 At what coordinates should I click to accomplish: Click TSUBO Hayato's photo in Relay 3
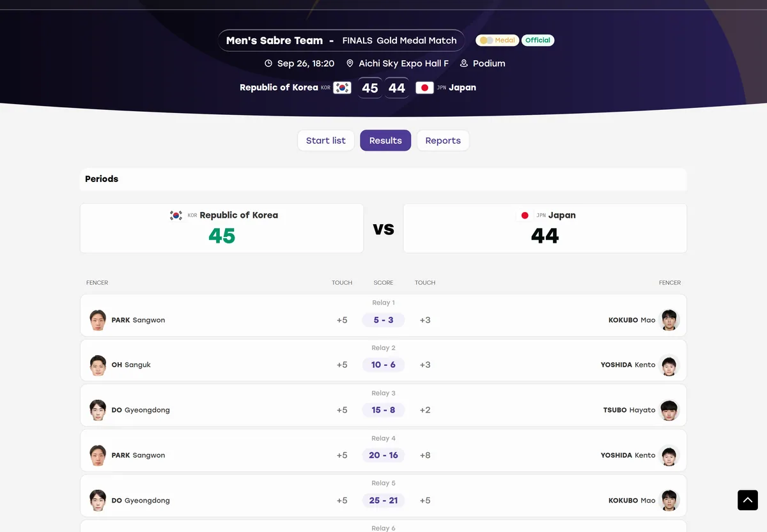669,410
